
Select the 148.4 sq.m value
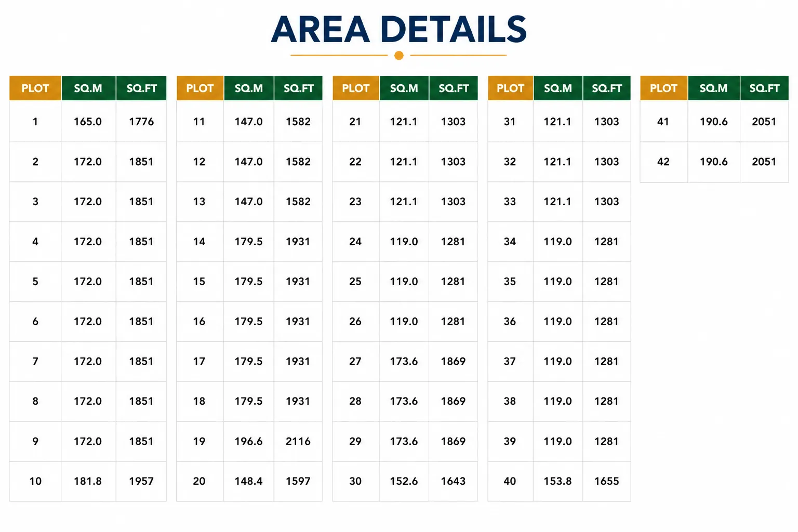point(248,481)
